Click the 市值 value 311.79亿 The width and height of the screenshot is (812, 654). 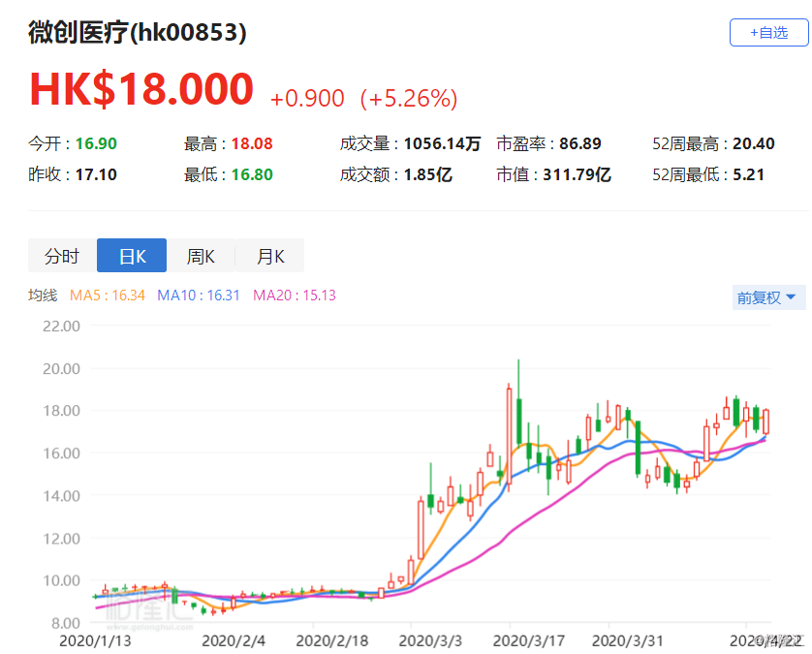577,174
